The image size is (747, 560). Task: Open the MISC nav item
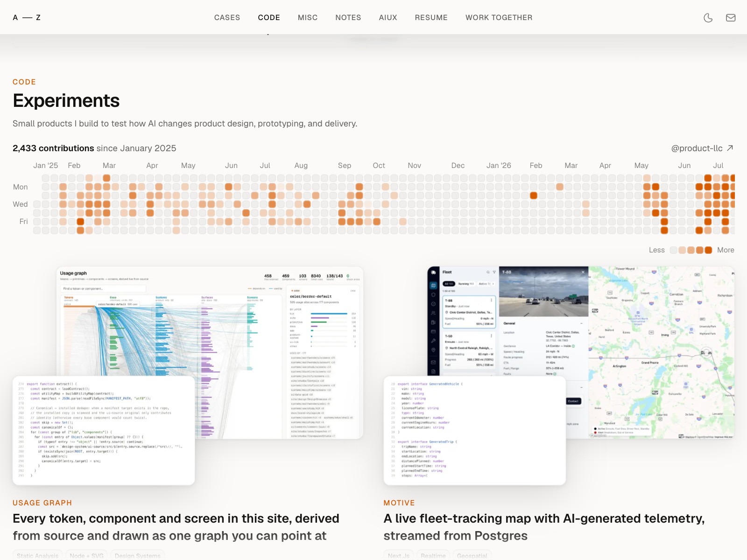308,18
